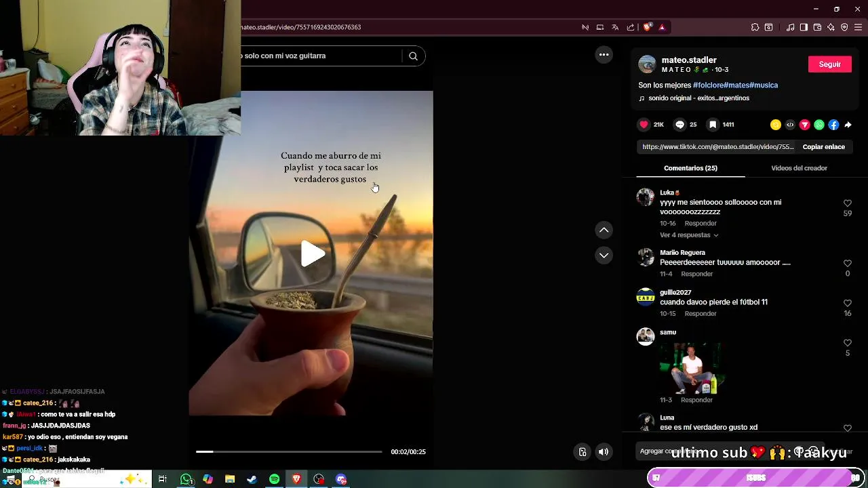Open Steam from the taskbar
The width and height of the screenshot is (868, 488).
[x=252, y=479]
